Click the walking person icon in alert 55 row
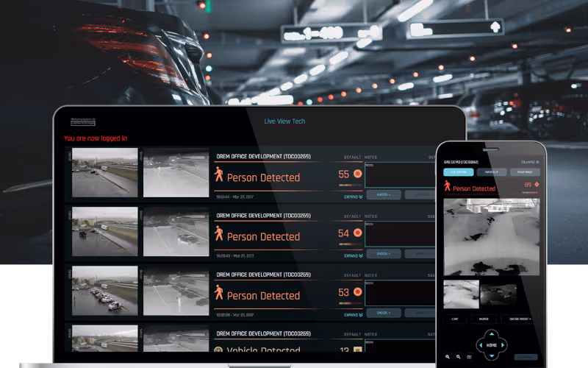 (x=218, y=174)
